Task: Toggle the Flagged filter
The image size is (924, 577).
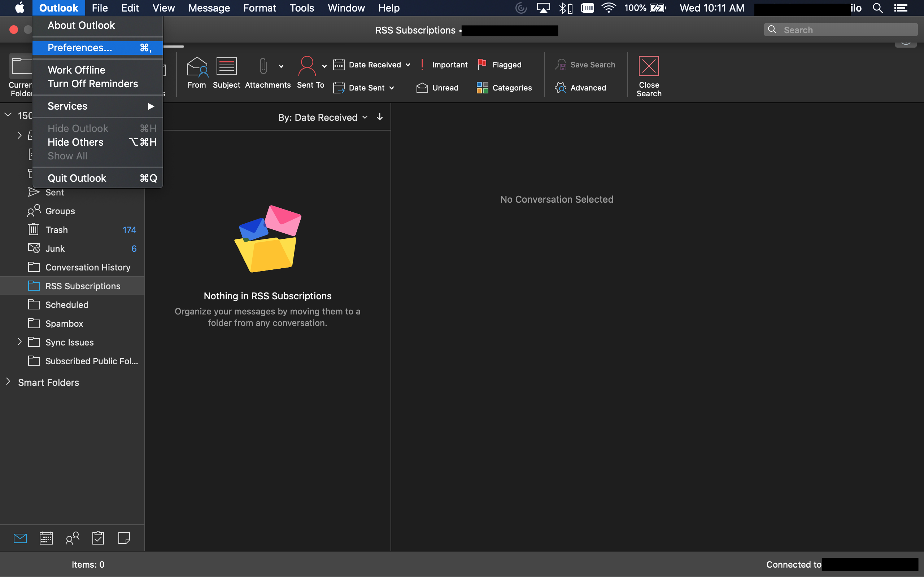Action: (x=500, y=65)
